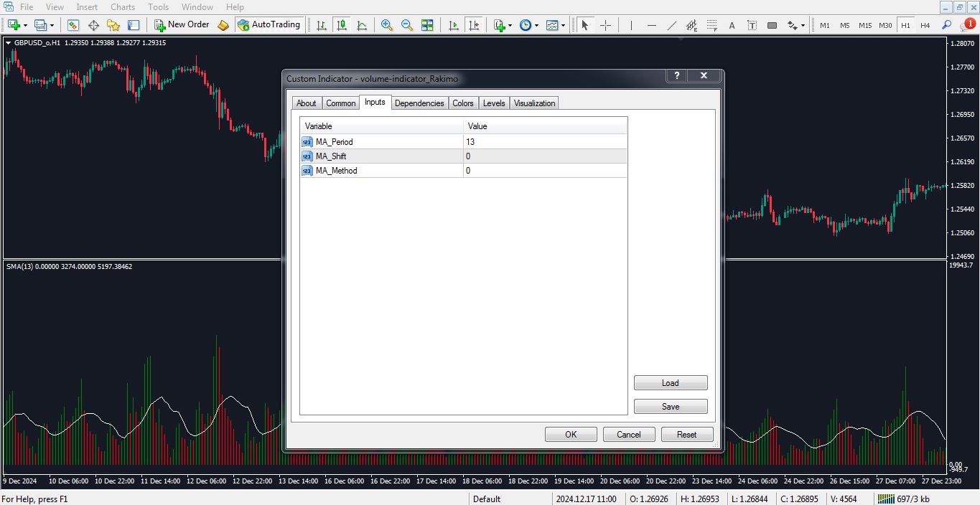Click the Reset button
Viewport: 980px width, 505px height.
(687, 435)
